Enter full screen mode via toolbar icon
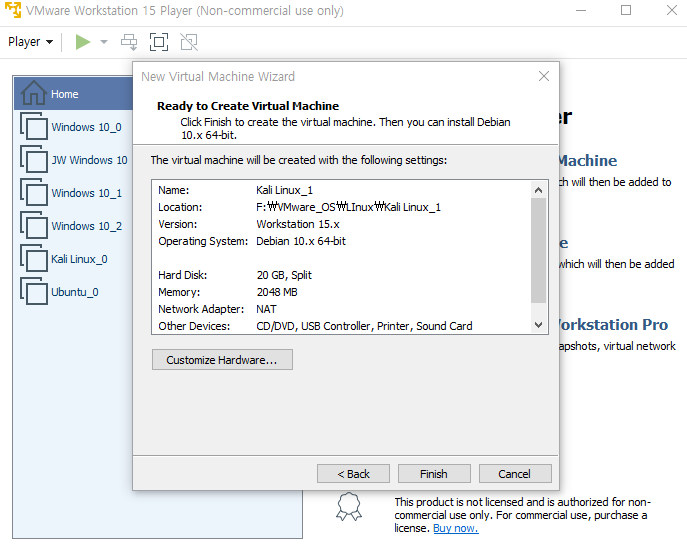 pyautogui.click(x=159, y=42)
